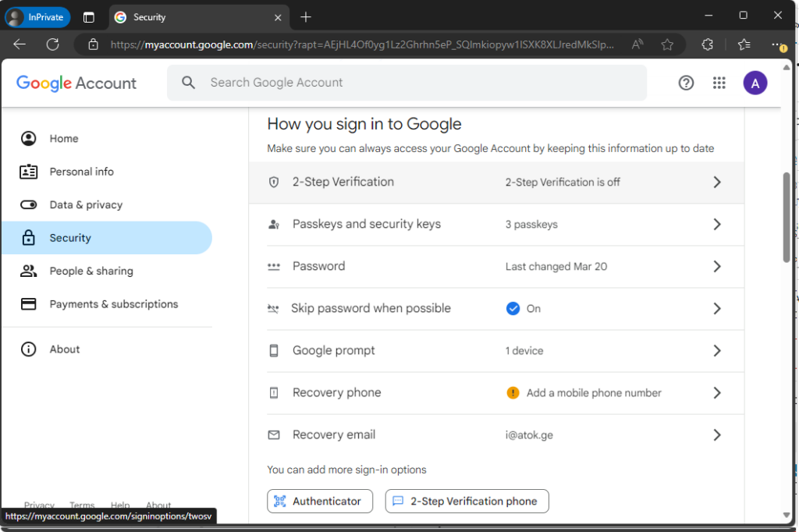Open tab actions menu icon

tap(89, 17)
